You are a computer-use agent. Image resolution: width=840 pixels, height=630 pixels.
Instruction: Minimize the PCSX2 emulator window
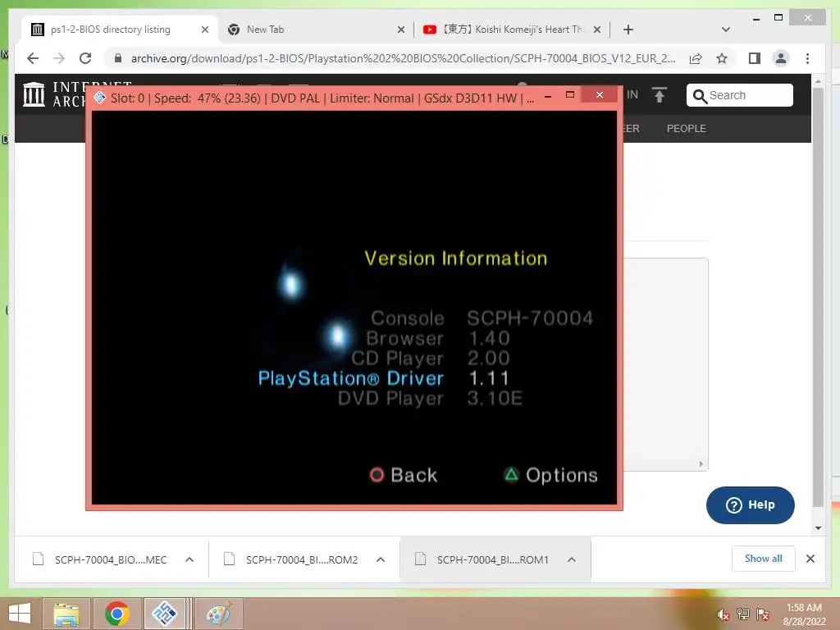548,95
